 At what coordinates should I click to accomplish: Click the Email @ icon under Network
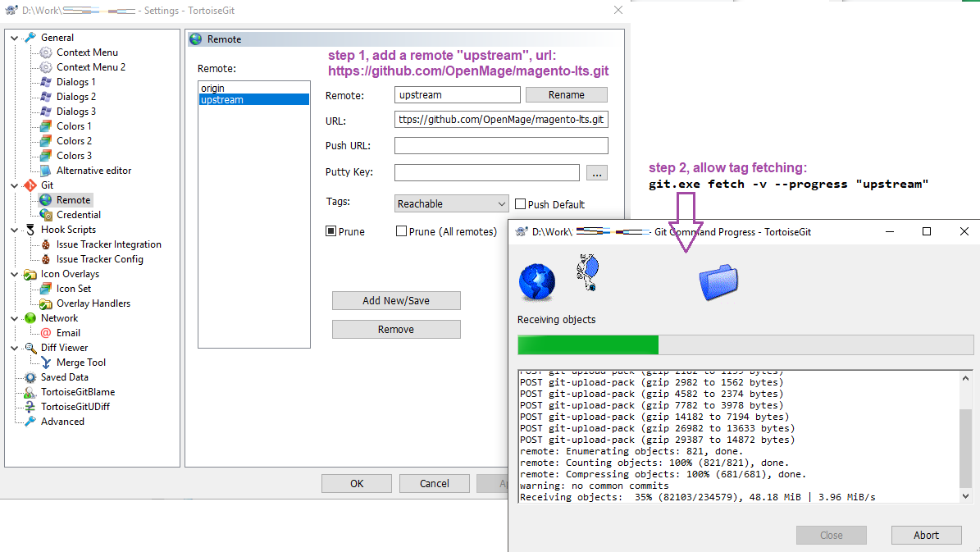click(x=46, y=333)
